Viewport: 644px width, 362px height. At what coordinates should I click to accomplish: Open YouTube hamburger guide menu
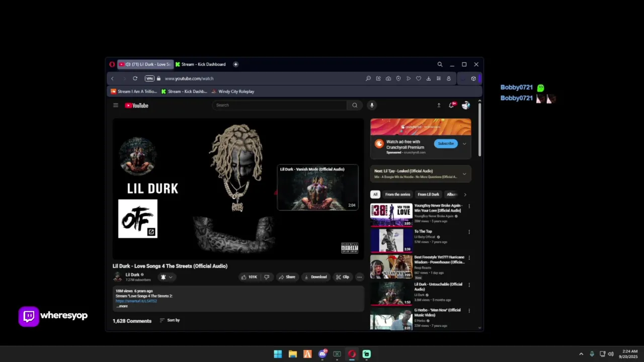(116, 105)
